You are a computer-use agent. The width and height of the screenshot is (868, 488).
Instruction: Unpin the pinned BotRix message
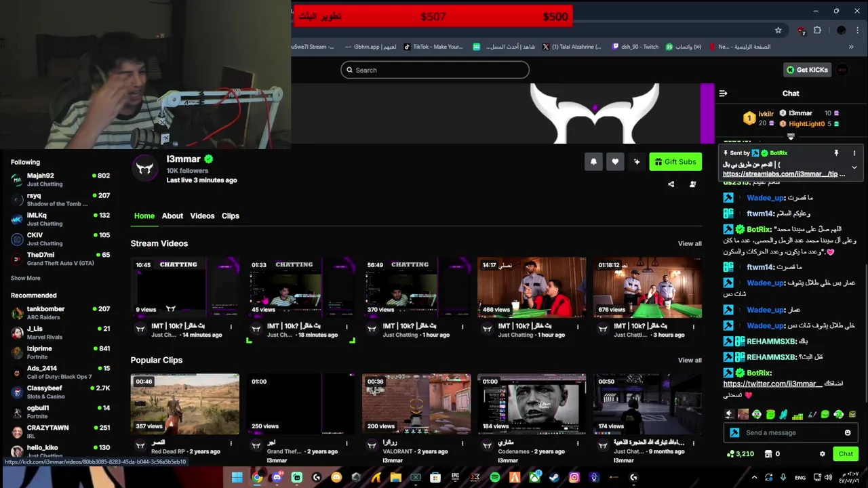836,153
